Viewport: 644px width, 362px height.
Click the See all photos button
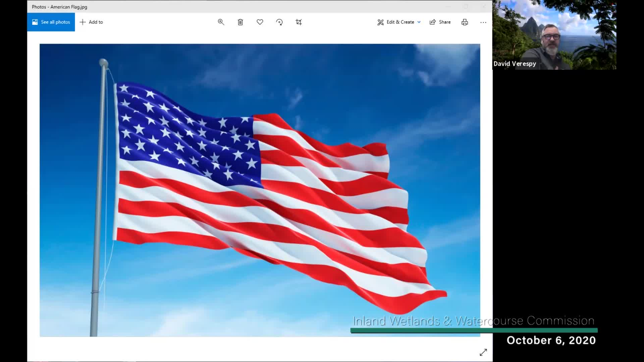pyautogui.click(x=51, y=22)
